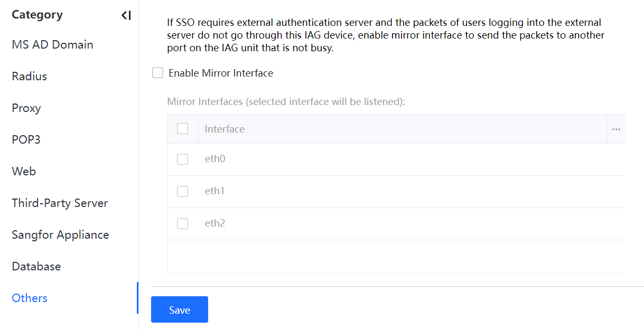Tick the select-all checkbox in table header
Image resolution: width=644 pixels, height=329 pixels.
[x=182, y=129]
